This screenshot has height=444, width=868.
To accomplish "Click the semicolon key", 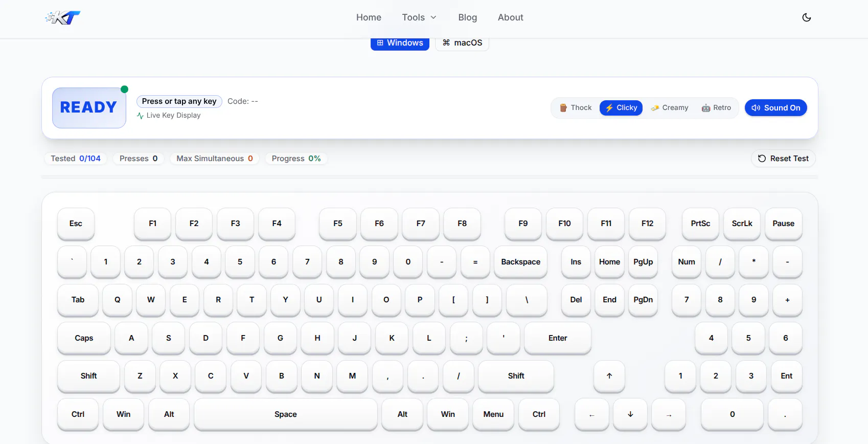I will pos(466,338).
